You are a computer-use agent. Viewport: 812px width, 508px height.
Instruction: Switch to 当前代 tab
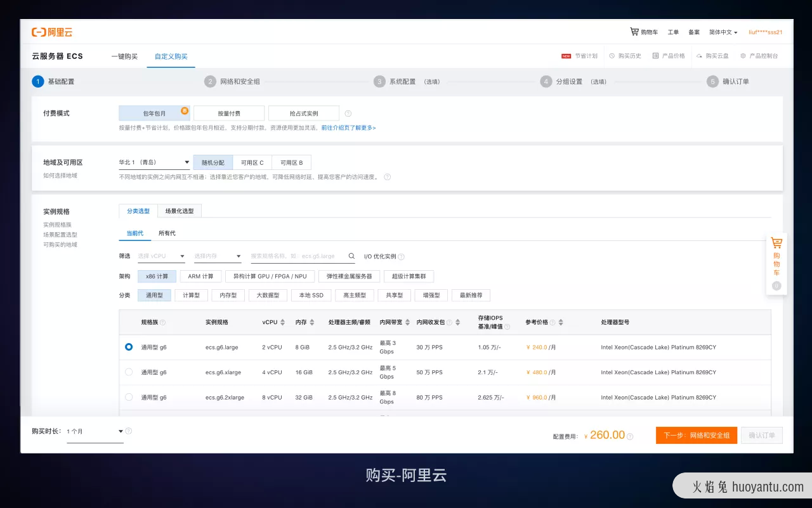pyautogui.click(x=135, y=233)
